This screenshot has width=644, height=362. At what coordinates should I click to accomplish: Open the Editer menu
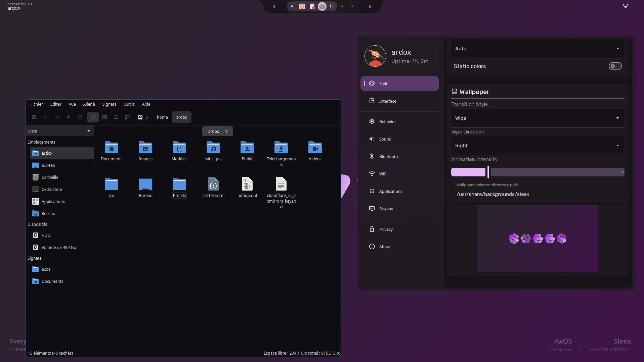coord(56,104)
